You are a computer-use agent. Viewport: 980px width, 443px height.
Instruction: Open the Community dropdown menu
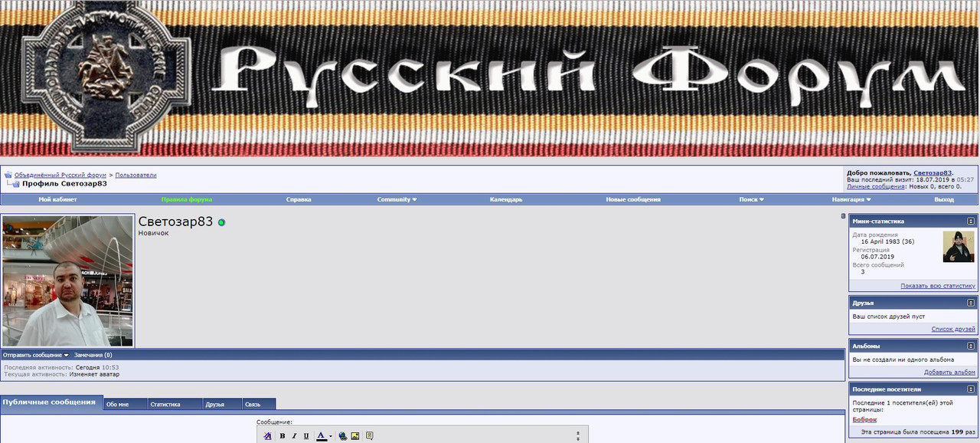397,199
